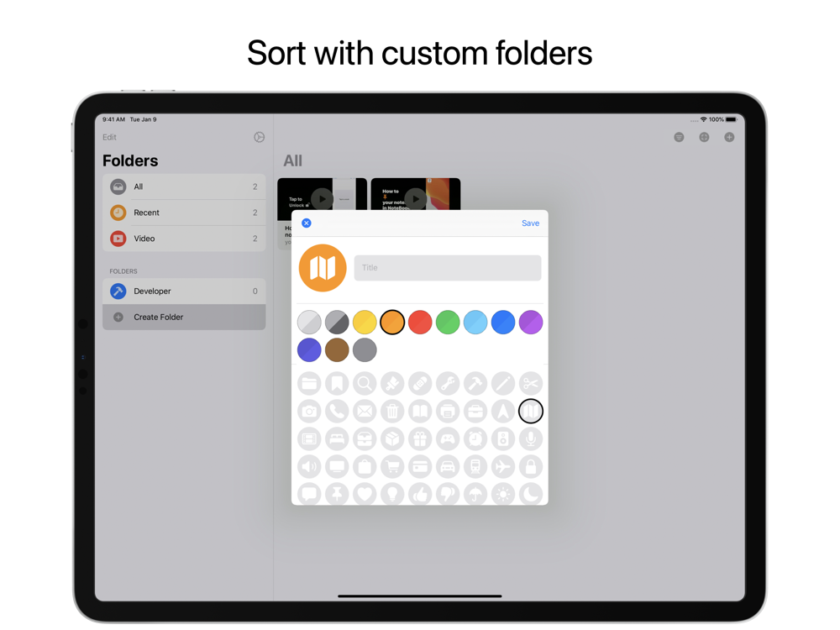Click the Title input field
Screen dimensions: 840x630
pyautogui.click(x=448, y=268)
